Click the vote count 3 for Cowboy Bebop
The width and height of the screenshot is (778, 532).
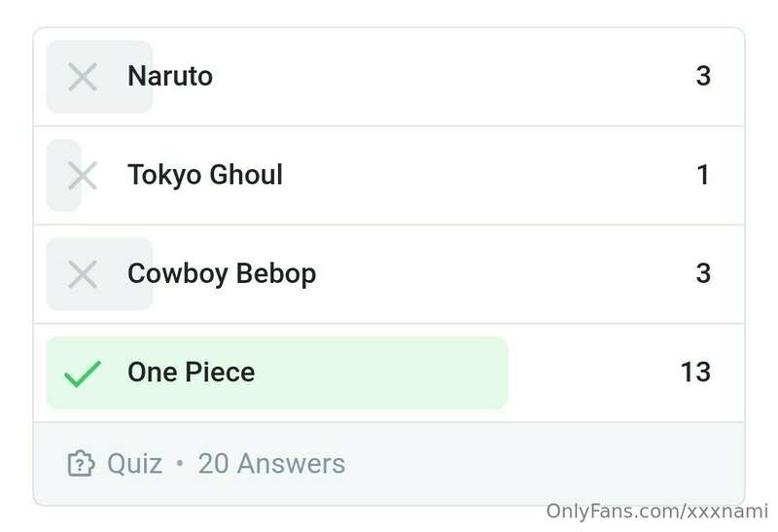(703, 273)
